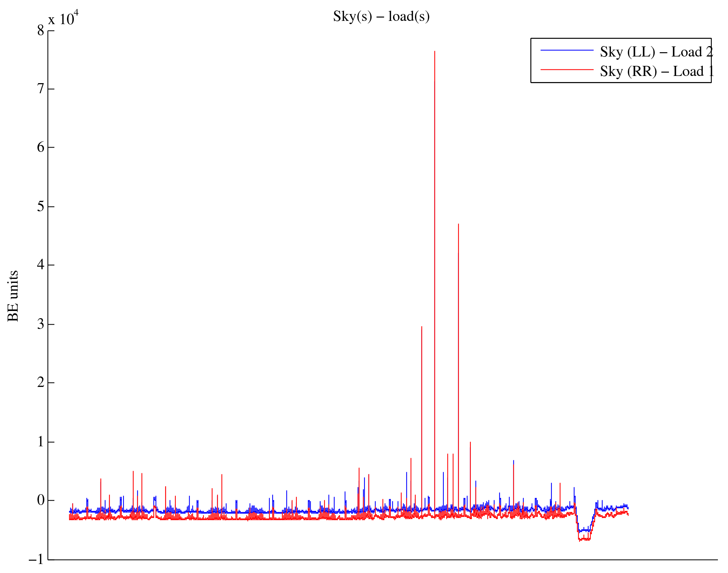Viewport: 728px width, 573px height.
Task: Click the y-axis tick label 0
Action: [x=41, y=500]
